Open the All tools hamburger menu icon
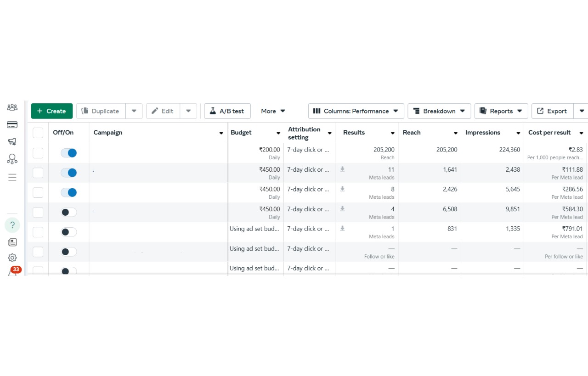Image resolution: width=588 pixels, height=376 pixels. click(12, 177)
